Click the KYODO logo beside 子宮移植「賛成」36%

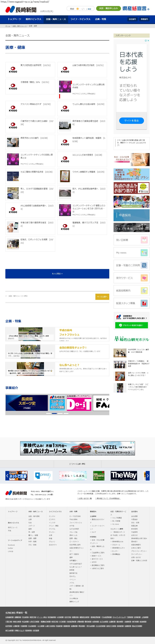click(13, 87)
